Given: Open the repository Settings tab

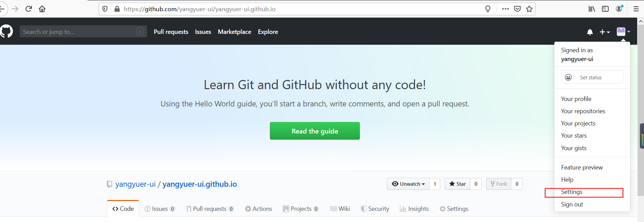Looking at the screenshot, I should [x=454, y=209].
